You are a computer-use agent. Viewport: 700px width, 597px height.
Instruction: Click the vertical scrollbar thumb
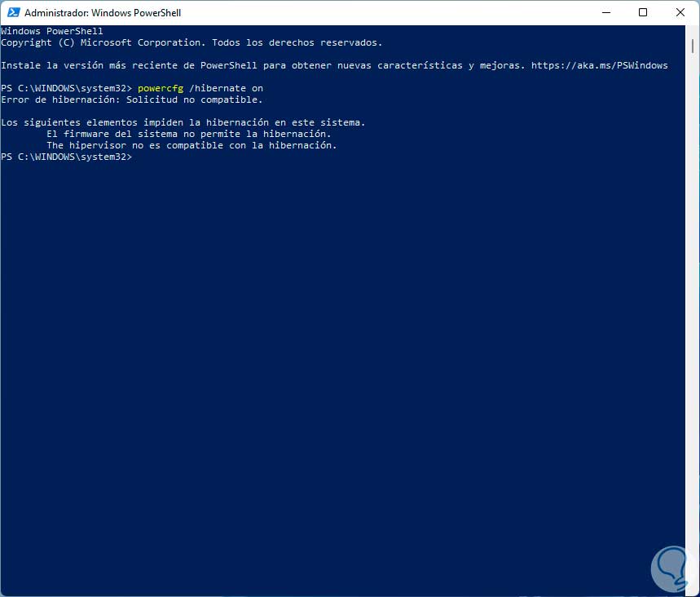coord(693,46)
